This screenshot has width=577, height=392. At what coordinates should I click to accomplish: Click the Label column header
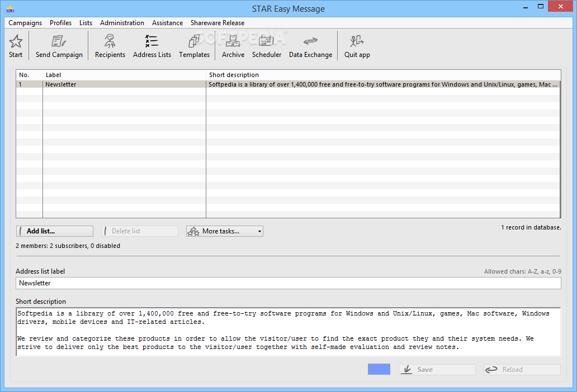tap(124, 75)
